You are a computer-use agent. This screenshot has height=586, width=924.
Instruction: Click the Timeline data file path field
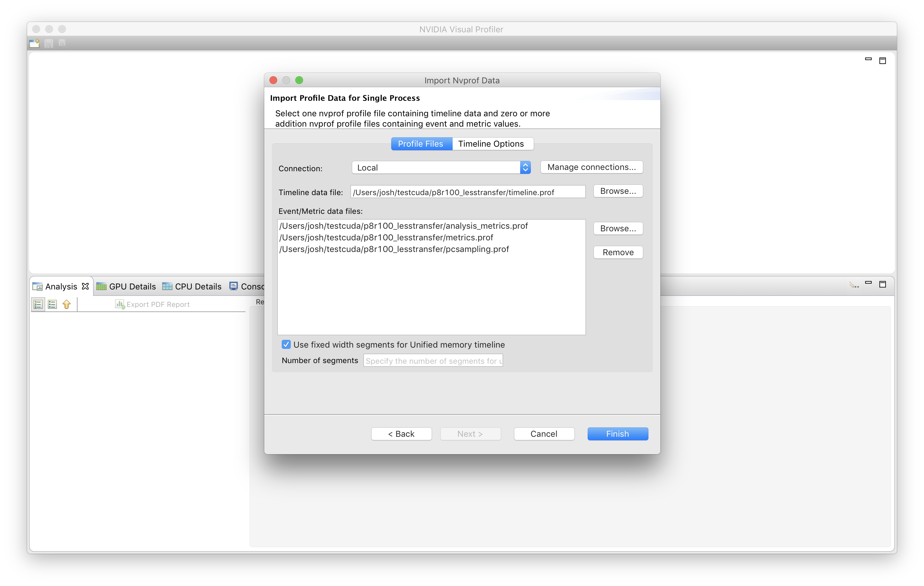point(468,192)
